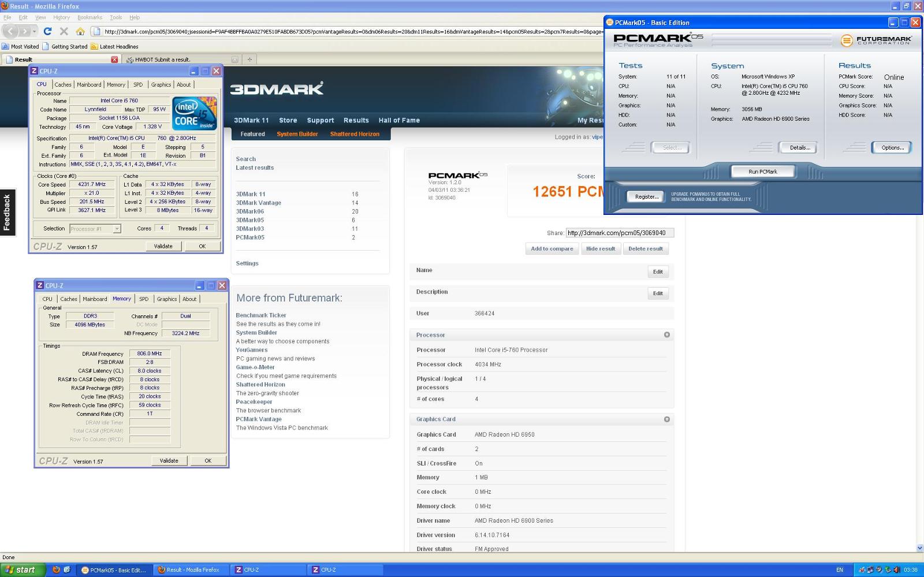The image size is (924, 577).
Task: Open the Benchmark Ticker link
Action: [261, 315]
